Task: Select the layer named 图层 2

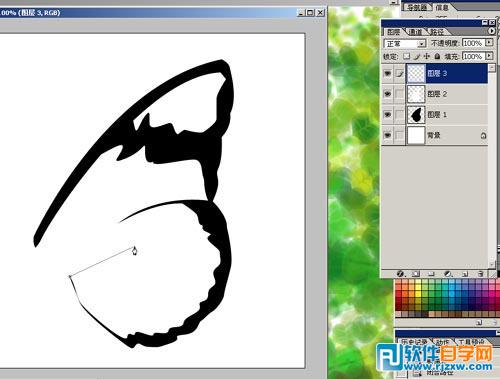Action: pyautogui.click(x=437, y=94)
